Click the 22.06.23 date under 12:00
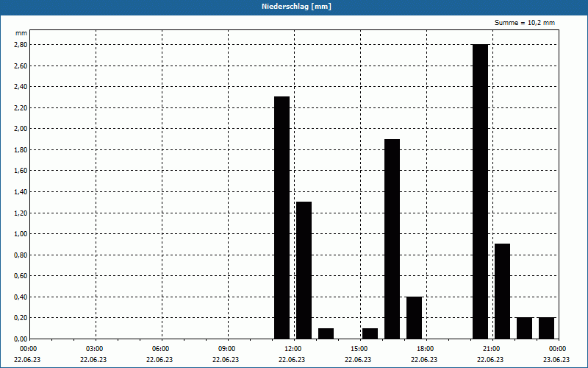 [292, 359]
